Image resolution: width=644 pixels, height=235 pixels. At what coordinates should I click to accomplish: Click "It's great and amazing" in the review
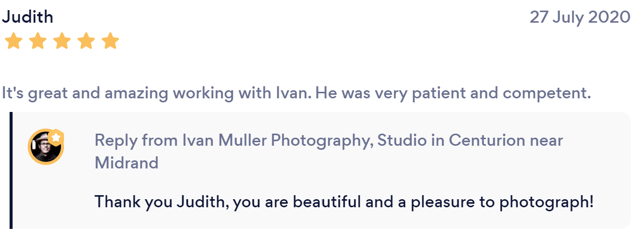[86, 93]
